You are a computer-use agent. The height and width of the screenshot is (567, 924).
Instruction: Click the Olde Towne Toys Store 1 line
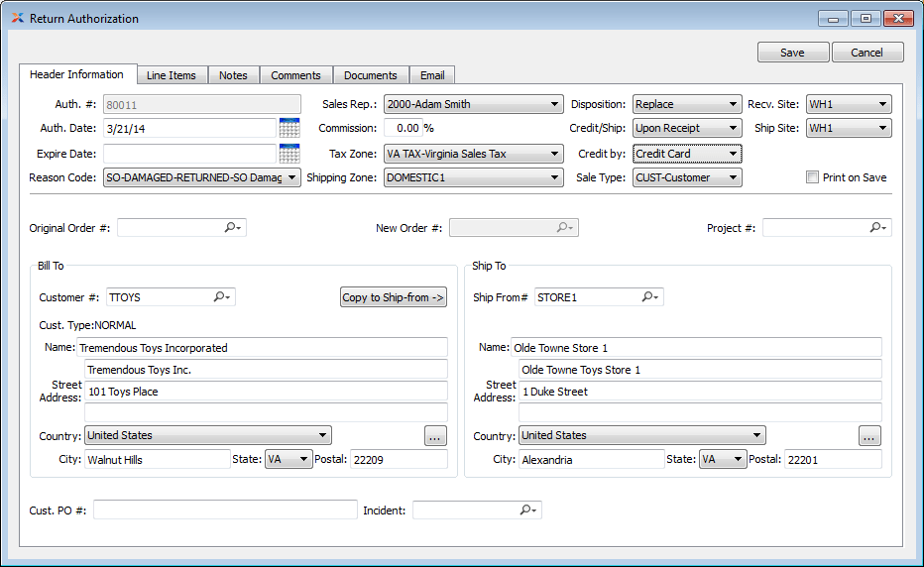(x=700, y=369)
